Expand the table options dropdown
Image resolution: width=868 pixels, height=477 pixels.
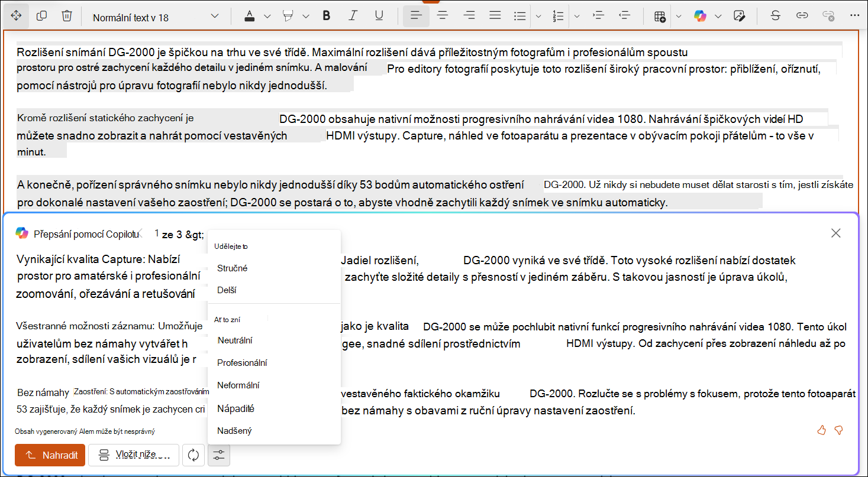pyautogui.click(x=679, y=17)
